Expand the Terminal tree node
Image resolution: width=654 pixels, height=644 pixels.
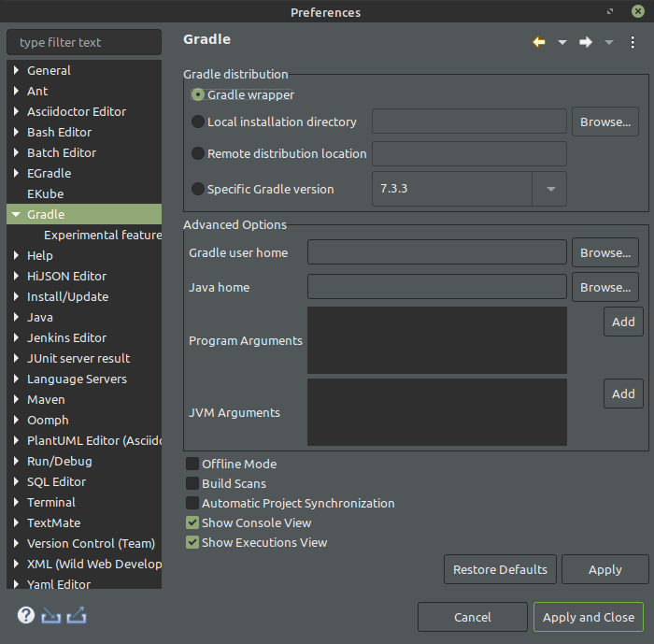(x=16, y=502)
